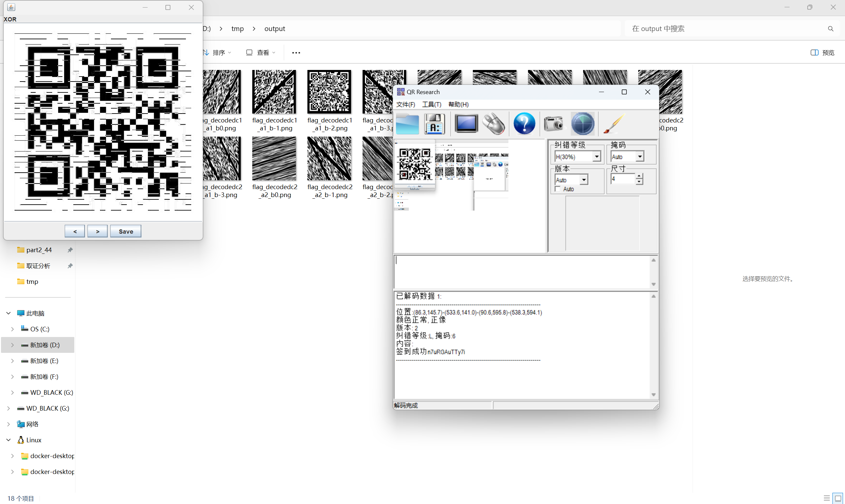Open the 文件(F) menu
The width and height of the screenshot is (845, 504).
[x=406, y=104]
